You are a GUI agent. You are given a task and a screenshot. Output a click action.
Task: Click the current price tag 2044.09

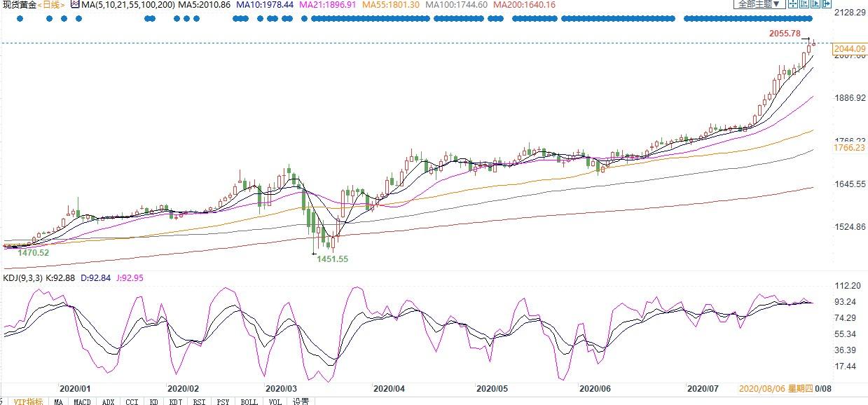point(850,48)
